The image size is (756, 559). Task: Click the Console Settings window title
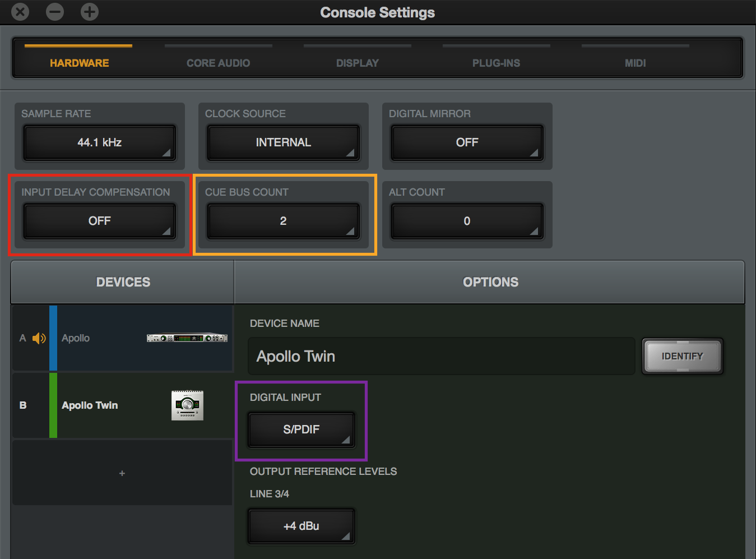click(x=378, y=12)
